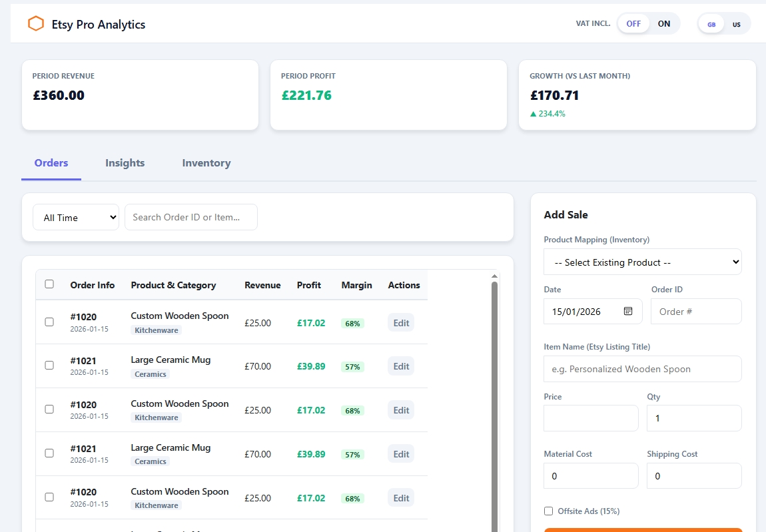Click the Price input field
The width and height of the screenshot is (766, 532).
(591, 418)
